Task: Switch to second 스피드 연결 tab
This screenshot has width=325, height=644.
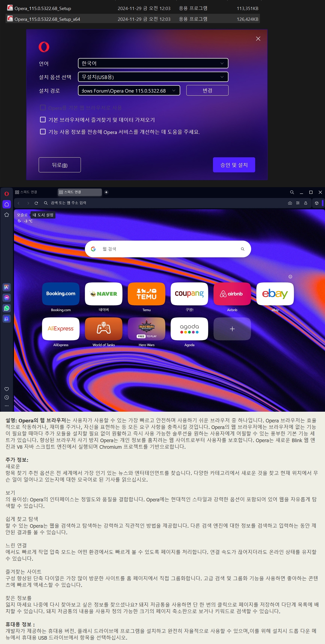Action: pos(80,192)
